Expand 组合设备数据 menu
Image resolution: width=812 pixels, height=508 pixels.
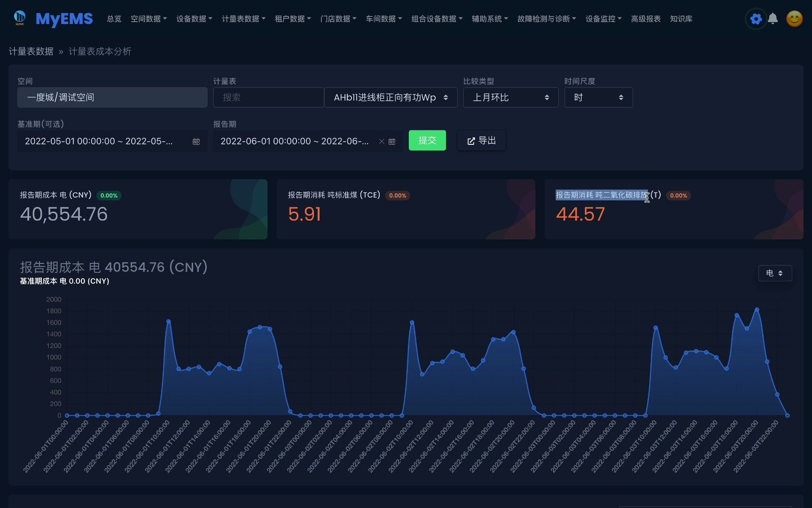(437, 19)
